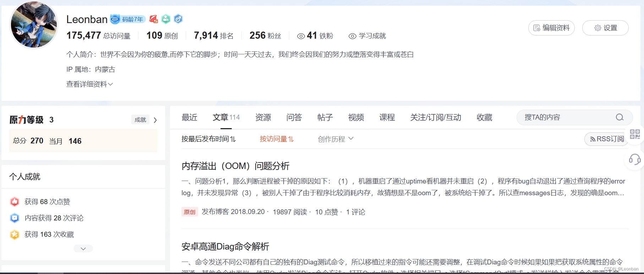
Task: Open the 设置 settings button
Action: 605,28
